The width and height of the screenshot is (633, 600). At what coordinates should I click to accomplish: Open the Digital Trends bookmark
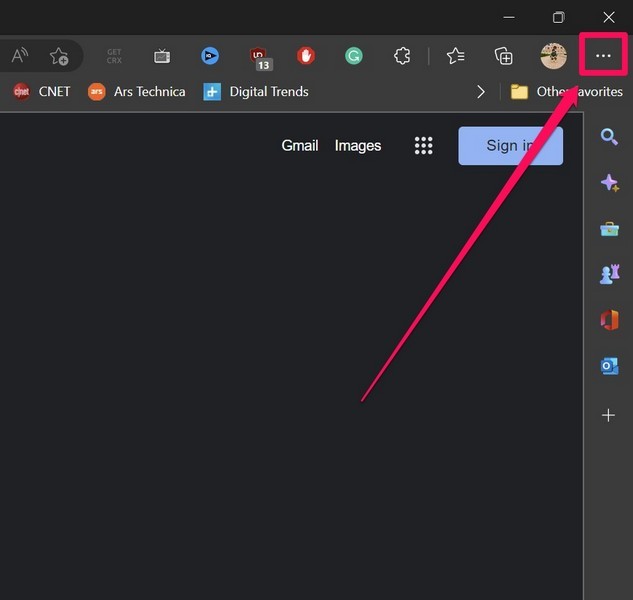256,92
